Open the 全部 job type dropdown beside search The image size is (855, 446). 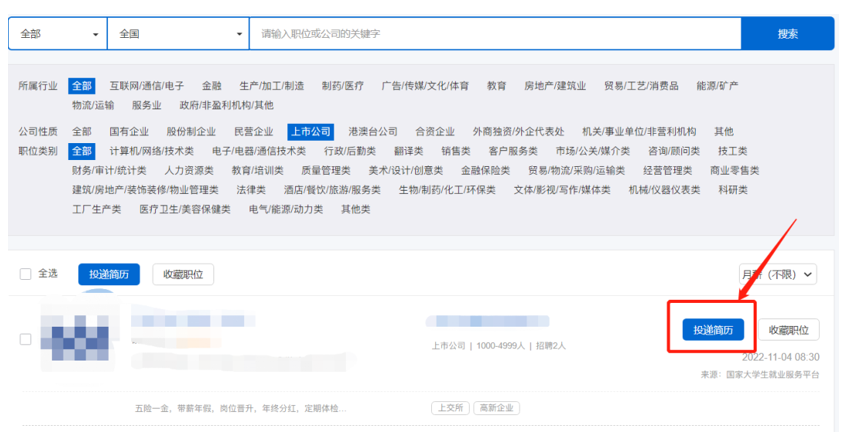[x=56, y=34]
